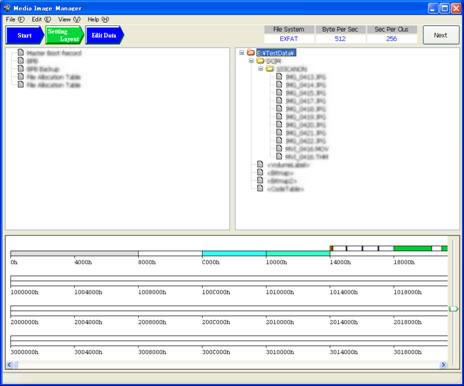Select file IMG_0417.JPG icon
Image resolution: width=464 pixels, height=386 pixels.
(x=279, y=101)
